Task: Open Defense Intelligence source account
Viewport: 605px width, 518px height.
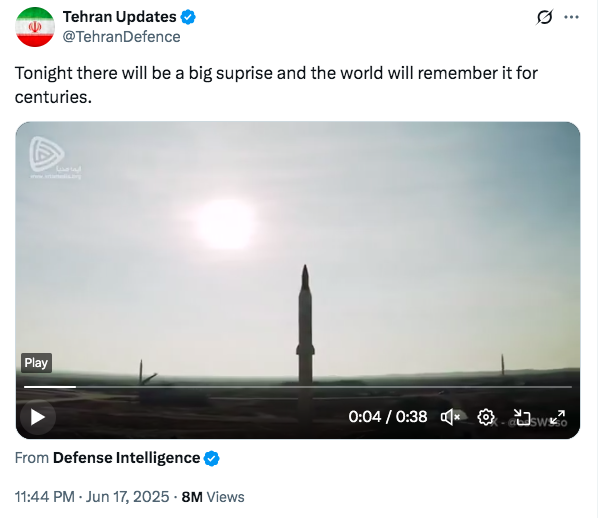Action: tap(126, 458)
